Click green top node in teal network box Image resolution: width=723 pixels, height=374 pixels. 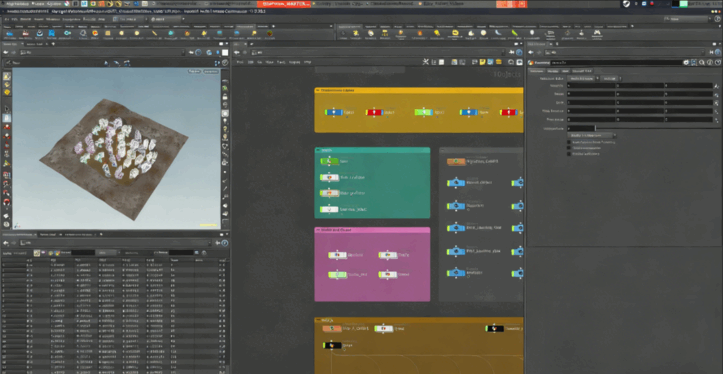[330, 161]
